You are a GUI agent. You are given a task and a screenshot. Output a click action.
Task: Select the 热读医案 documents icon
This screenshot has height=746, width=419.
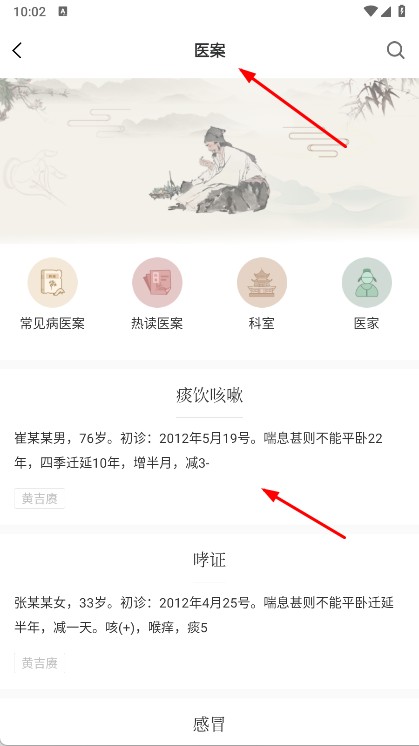[x=157, y=283]
